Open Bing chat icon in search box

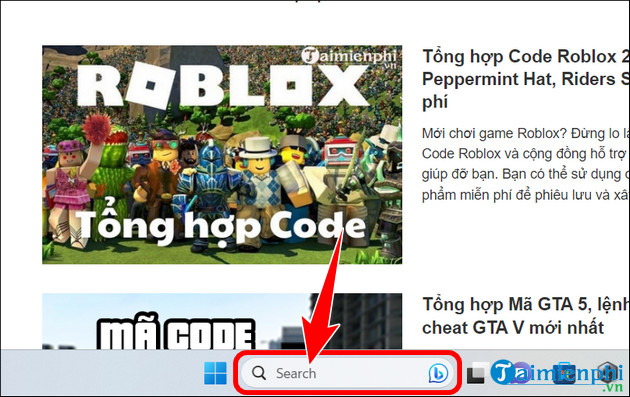(x=438, y=373)
